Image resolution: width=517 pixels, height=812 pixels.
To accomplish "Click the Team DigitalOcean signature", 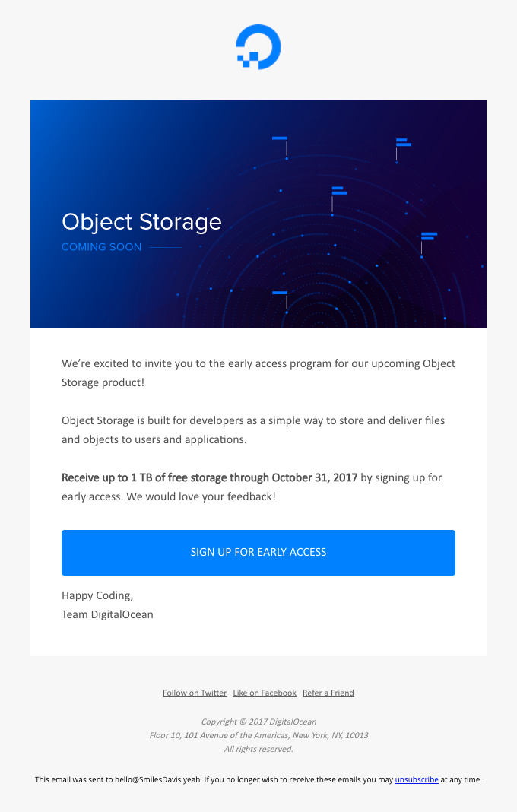I will click(107, 614).
